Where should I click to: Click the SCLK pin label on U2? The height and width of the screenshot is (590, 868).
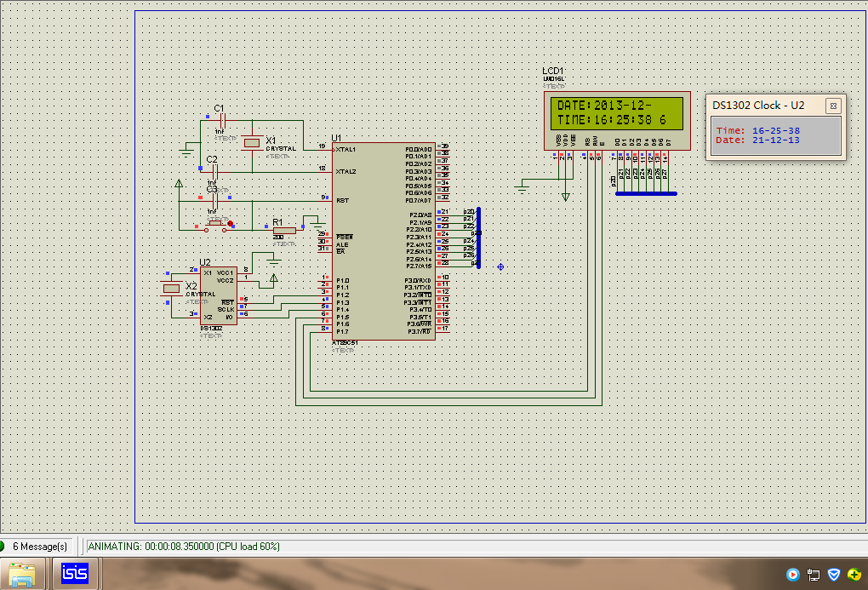(x=226, y=310)
